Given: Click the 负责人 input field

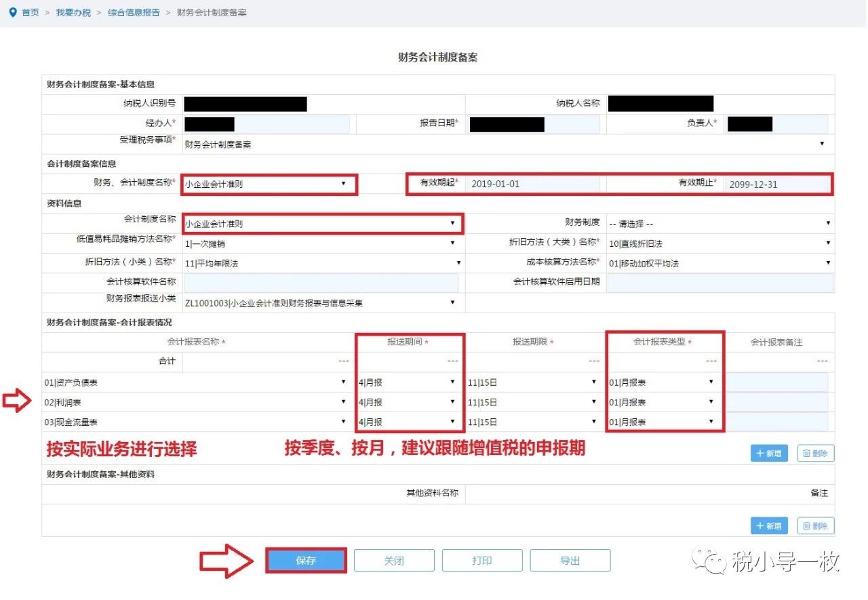Looking at the screenshot, I should click(x=777, y=124).
